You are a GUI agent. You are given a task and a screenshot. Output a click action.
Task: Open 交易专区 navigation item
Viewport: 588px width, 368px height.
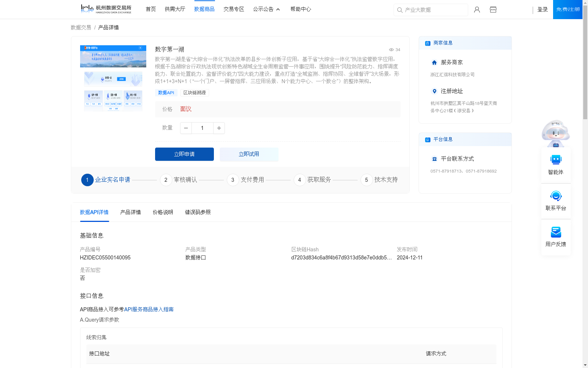[x=234, y=9]
